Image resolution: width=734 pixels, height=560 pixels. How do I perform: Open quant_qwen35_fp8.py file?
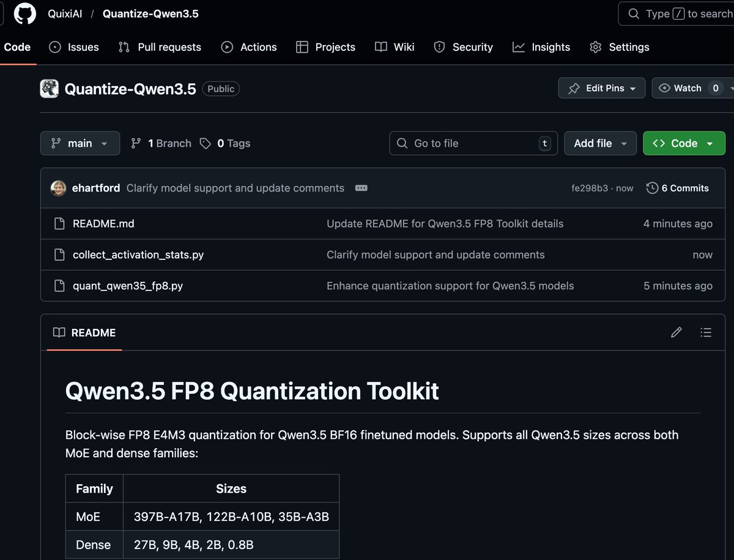coord(128,286)
